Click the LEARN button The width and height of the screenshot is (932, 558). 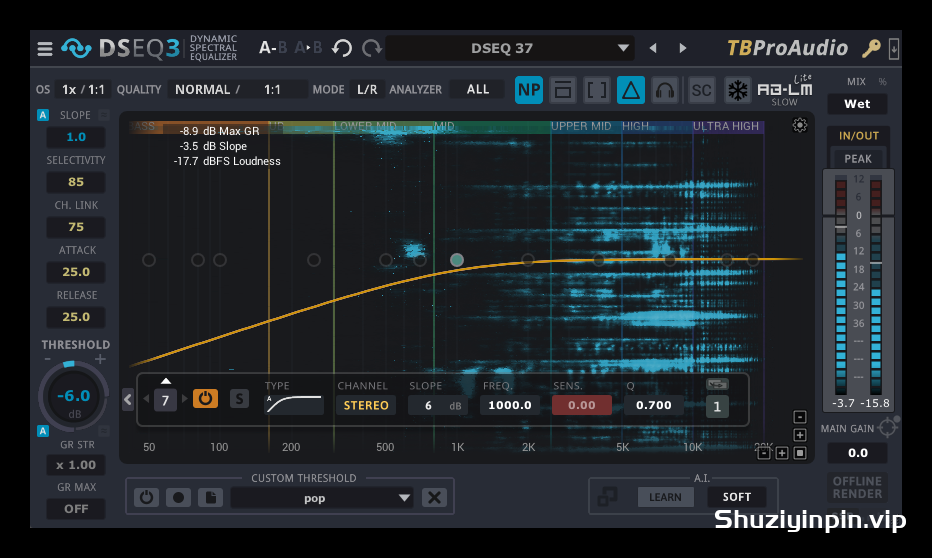(665, 497)
